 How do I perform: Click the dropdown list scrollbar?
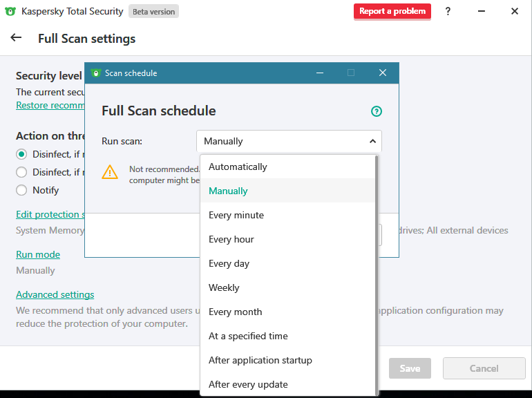[x=377, y=275]
